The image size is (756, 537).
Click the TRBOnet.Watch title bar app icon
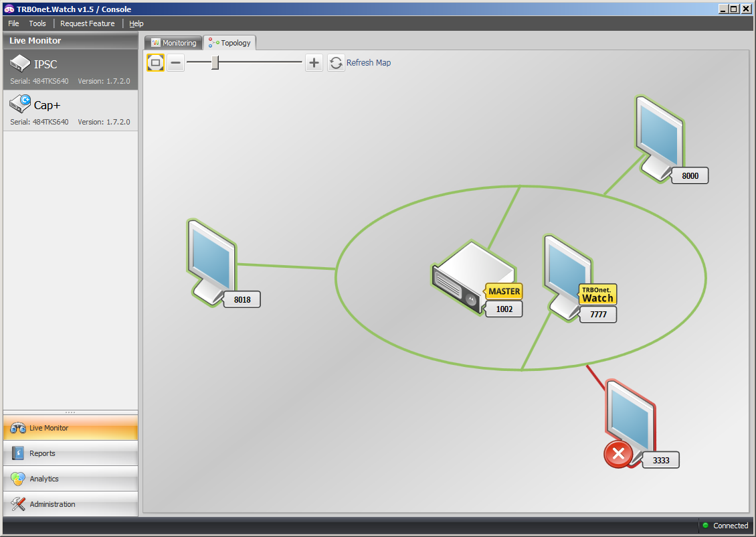(x=9, y=9)
